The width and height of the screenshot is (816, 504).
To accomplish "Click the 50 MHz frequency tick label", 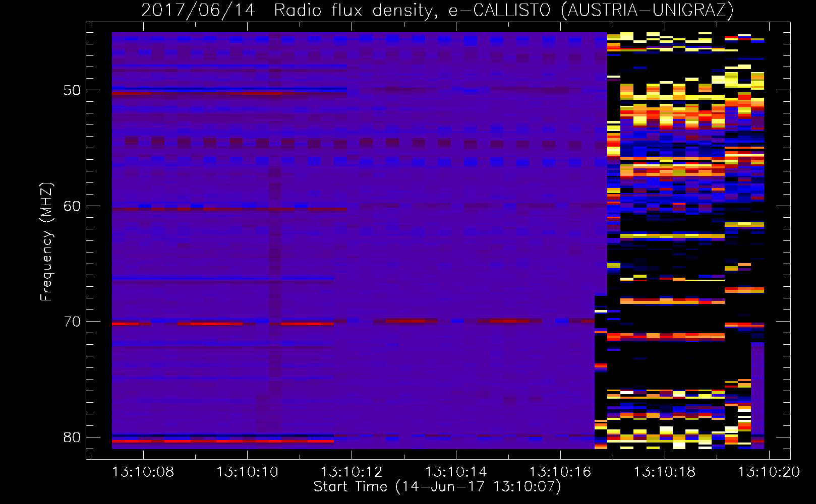I will (x=72, y=90).
